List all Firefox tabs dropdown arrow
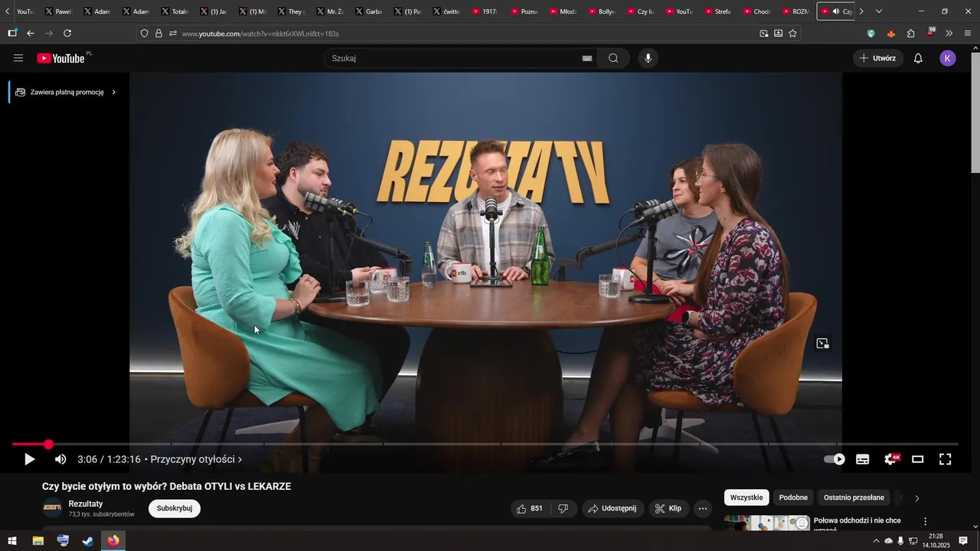 [x=879, y=11]
